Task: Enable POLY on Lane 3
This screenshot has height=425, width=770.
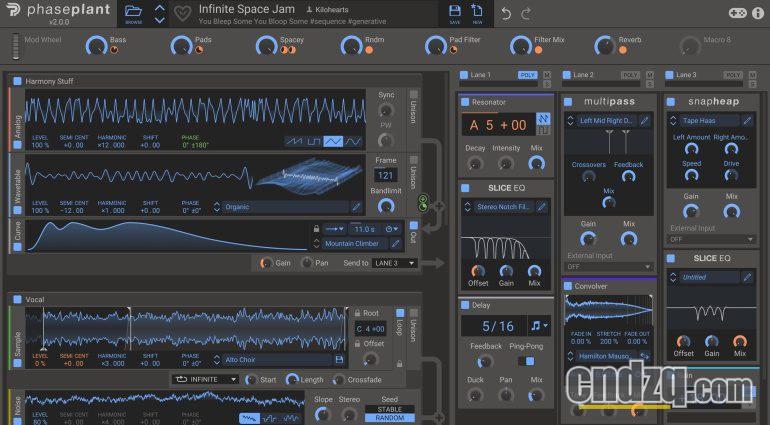Action: [x=733, y=75]
